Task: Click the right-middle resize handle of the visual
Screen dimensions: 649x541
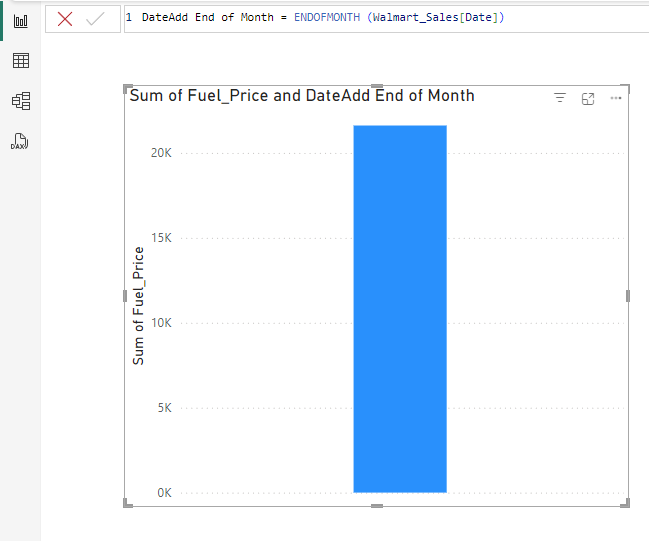Action: point(628,296)
